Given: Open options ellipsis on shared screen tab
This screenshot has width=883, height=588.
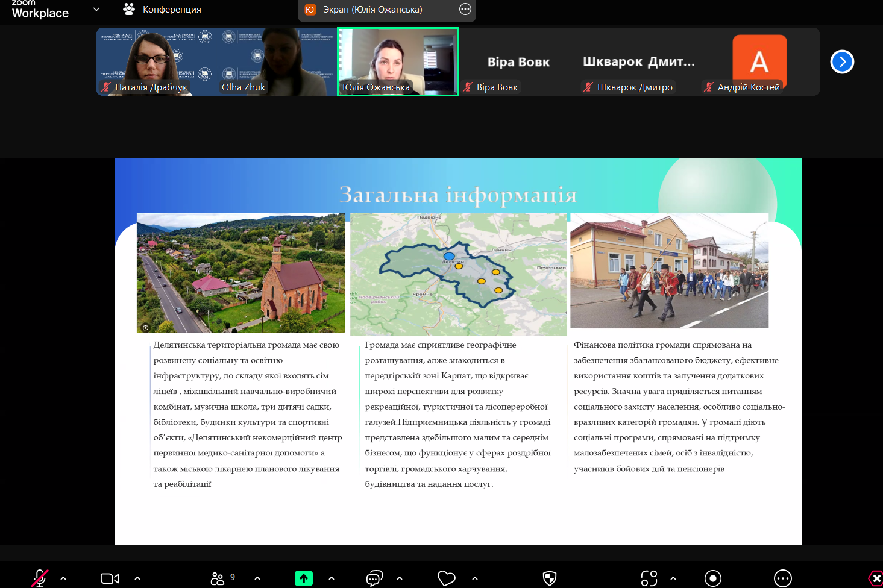Looking at the screenshot, I should click(x=465, y=10).
